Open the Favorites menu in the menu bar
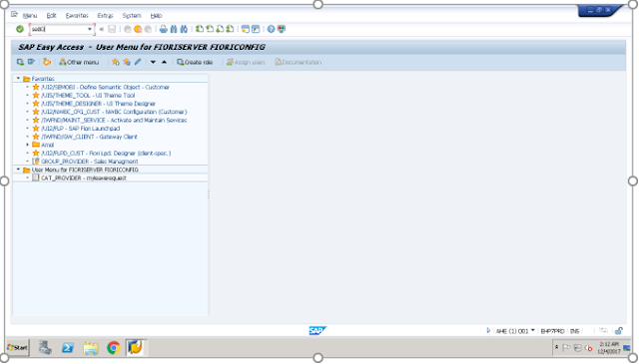 [77, 16]
